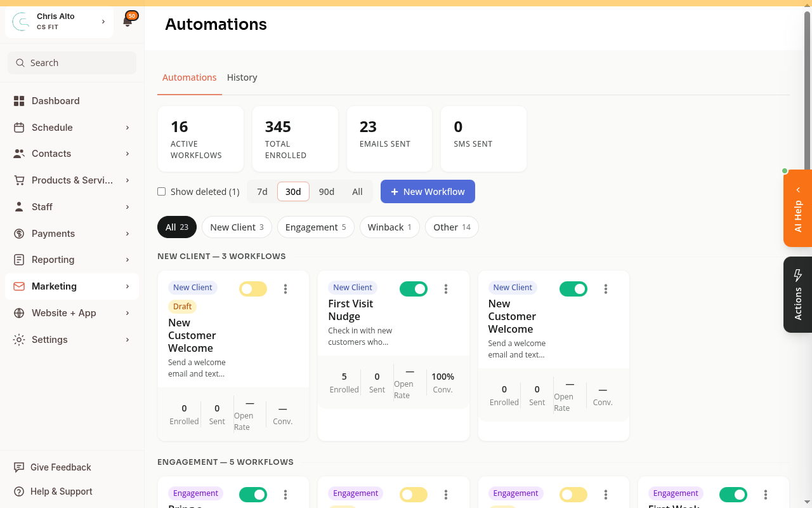Click the CS FIT account logo
This screenshot has width=812, height=508.
(x=22, y=22)
